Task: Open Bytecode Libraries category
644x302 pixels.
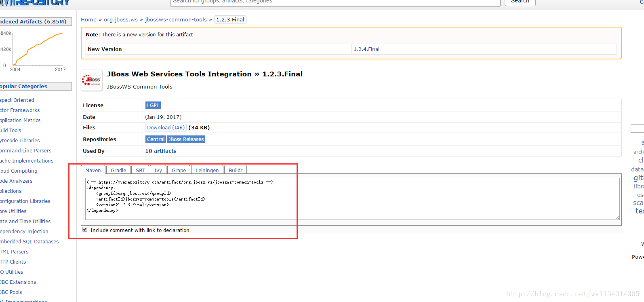Action: point(20,140)
